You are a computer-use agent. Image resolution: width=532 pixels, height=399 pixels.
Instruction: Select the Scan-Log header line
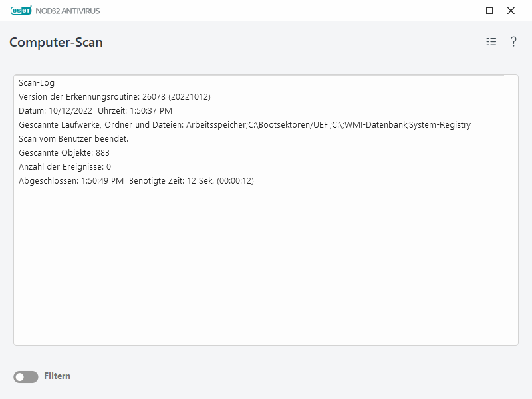35,83
